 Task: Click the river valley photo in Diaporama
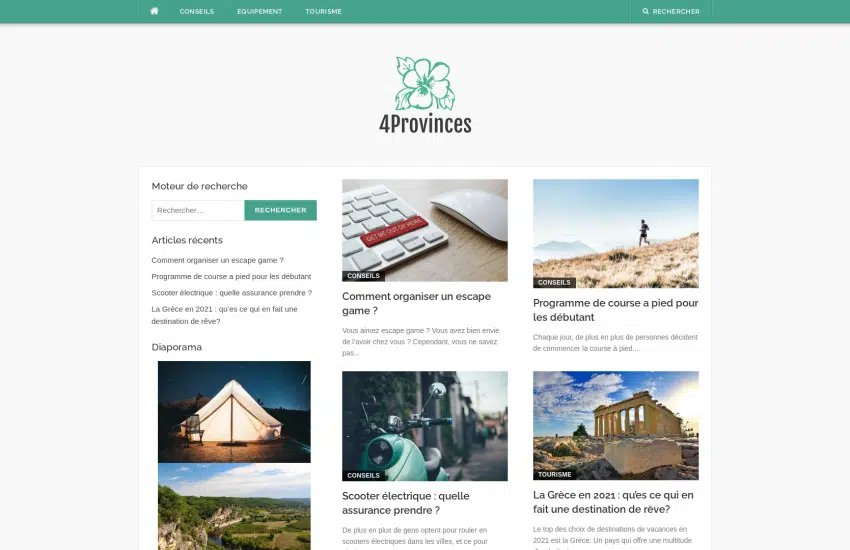point(234,507)
